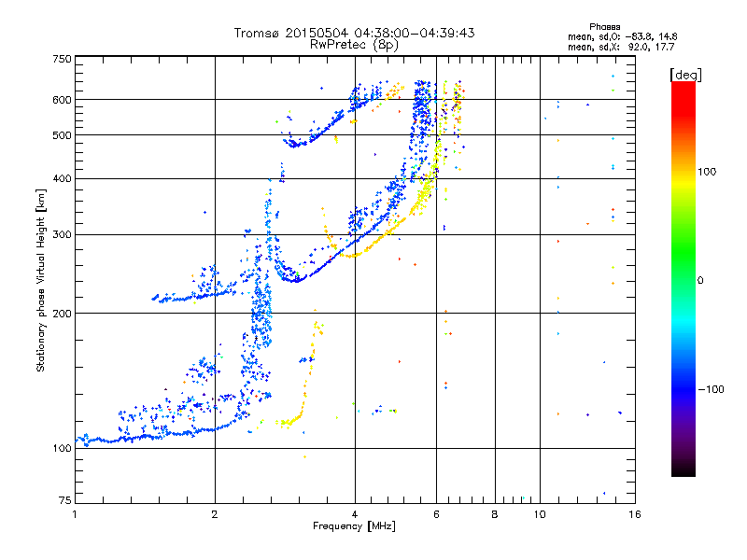Click the [deg] colorbar unit label
The image size is (747, 560).
click(x=685, y=75)
